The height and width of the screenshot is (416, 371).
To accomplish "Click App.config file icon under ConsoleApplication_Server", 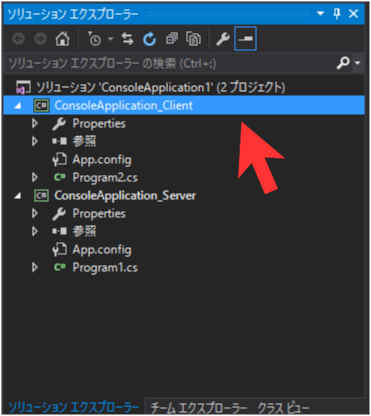I will click(x=59, y=250).
